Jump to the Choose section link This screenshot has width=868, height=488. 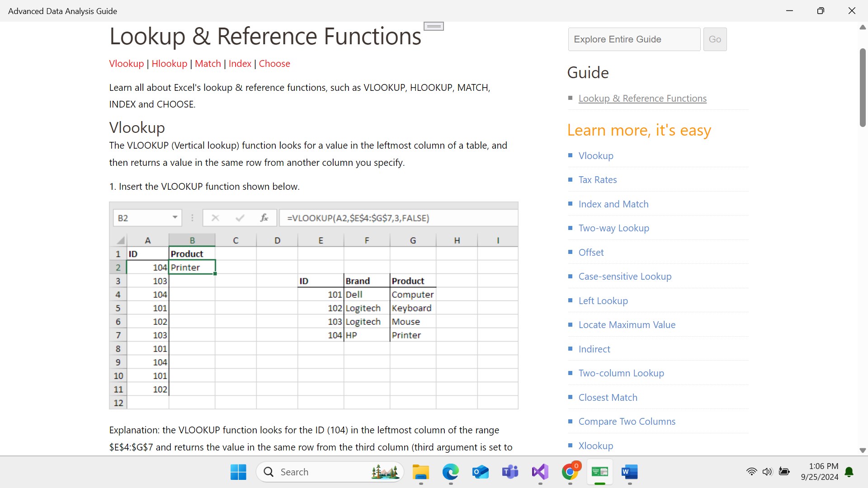tap(274, 64)
